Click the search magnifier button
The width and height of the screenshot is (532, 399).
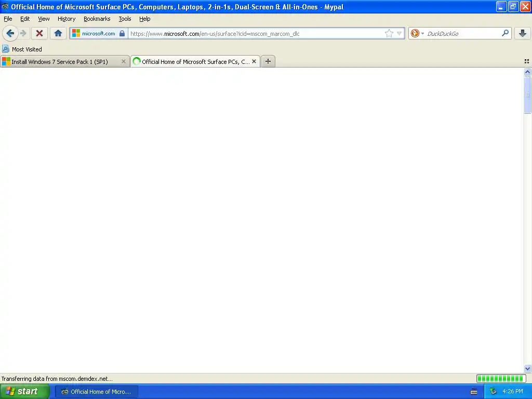click(505, 33)
